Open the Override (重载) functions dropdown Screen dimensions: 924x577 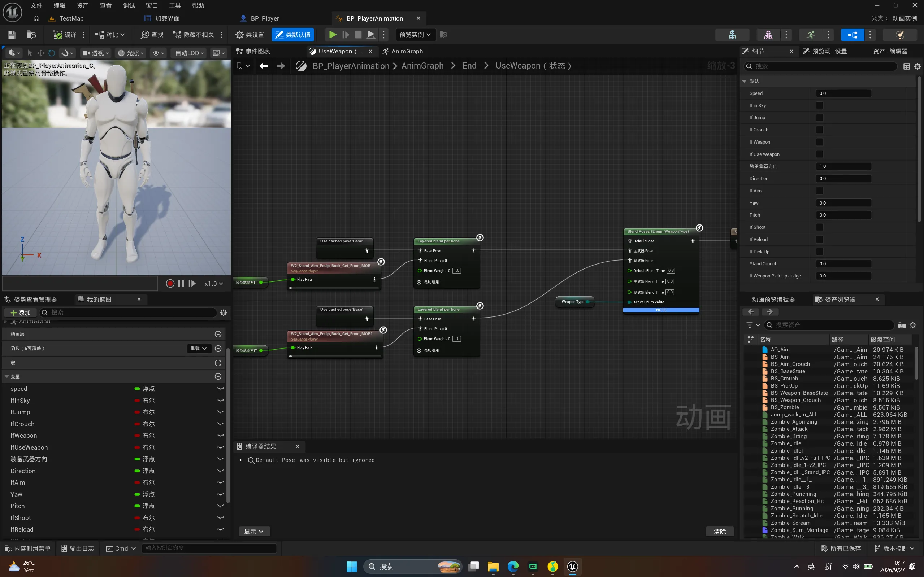(199, 349)
